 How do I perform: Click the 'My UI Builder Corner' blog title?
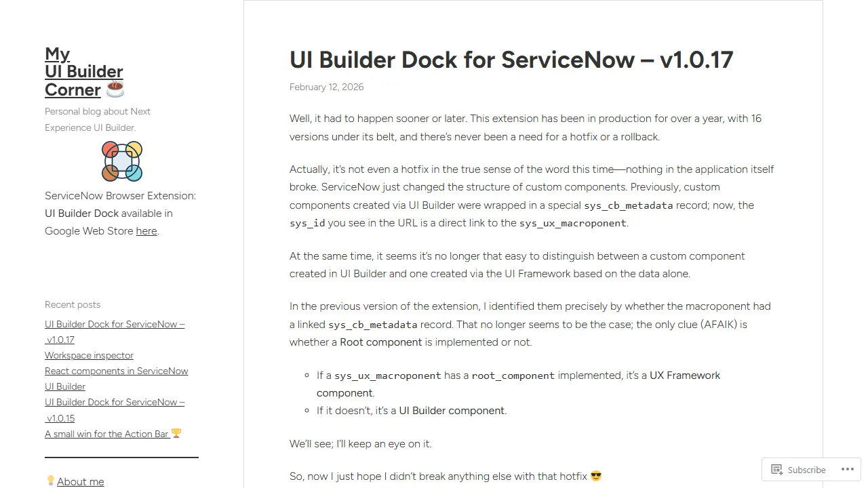pos(83,71)
